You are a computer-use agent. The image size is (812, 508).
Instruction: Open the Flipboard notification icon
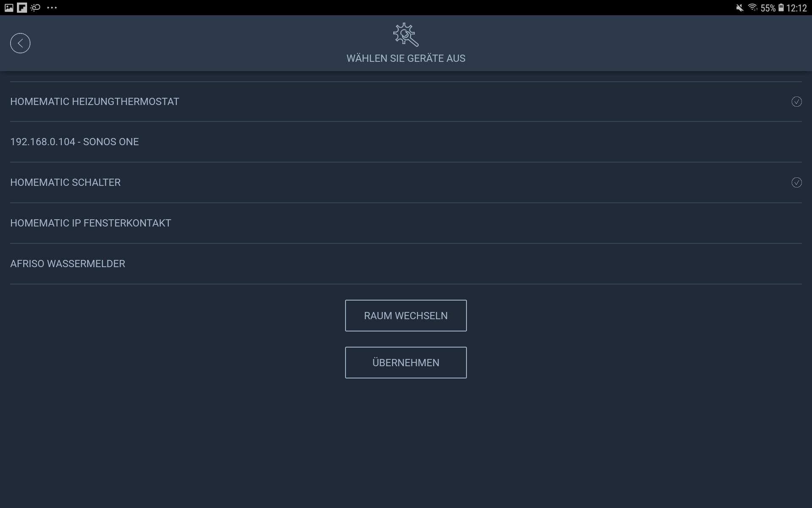click(22, 8)
